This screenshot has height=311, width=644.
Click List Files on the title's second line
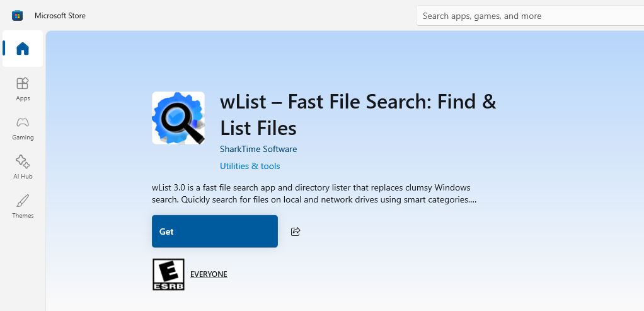click(x=258, y=128)
